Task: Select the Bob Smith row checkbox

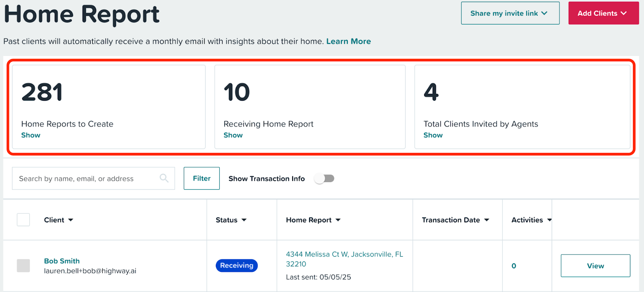Action: click(x=23, y=266)
